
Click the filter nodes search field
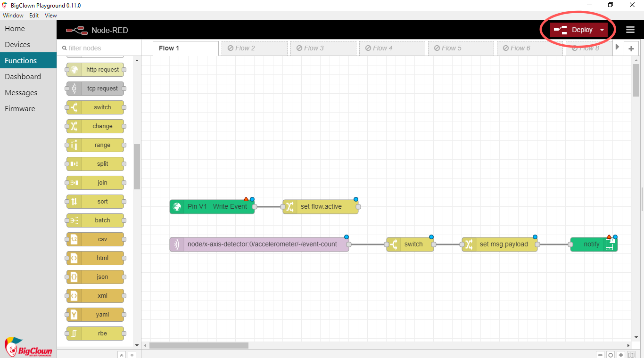click(99, 48)
